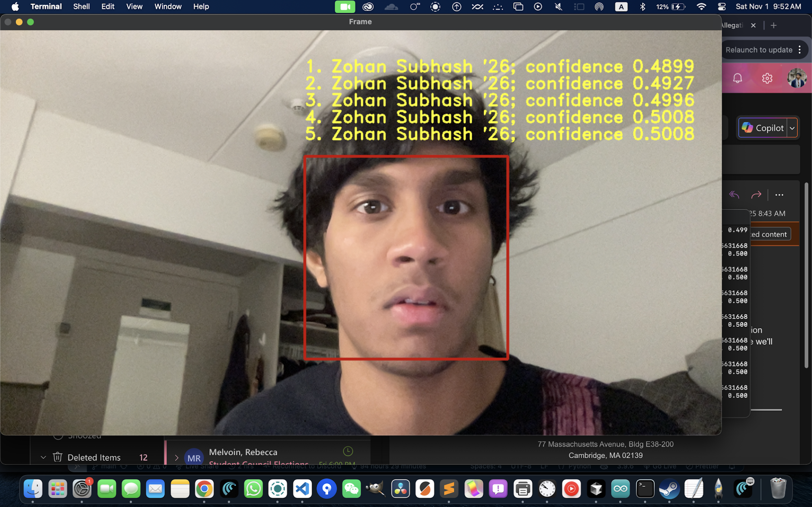Click the forward arrow icon
812x507 pixels.
click(756, 195)
